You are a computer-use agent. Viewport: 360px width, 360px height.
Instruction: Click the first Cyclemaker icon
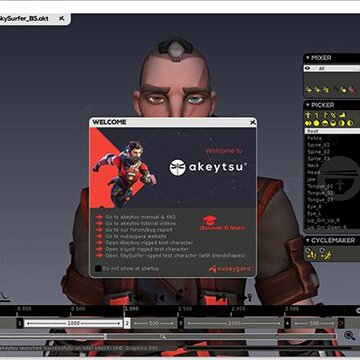(311, 253)
